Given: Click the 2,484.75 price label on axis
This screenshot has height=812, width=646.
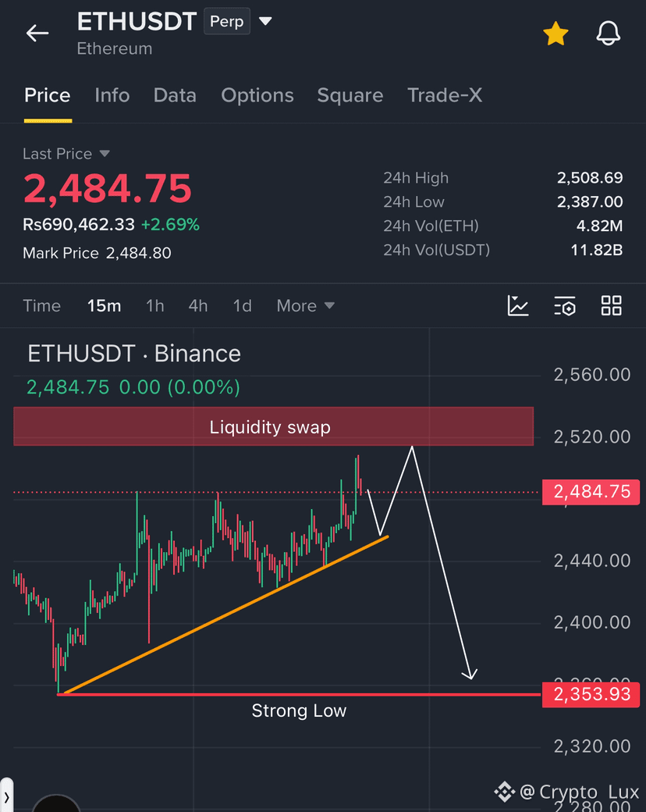Looking at the screenshot, I should [591, 492].
